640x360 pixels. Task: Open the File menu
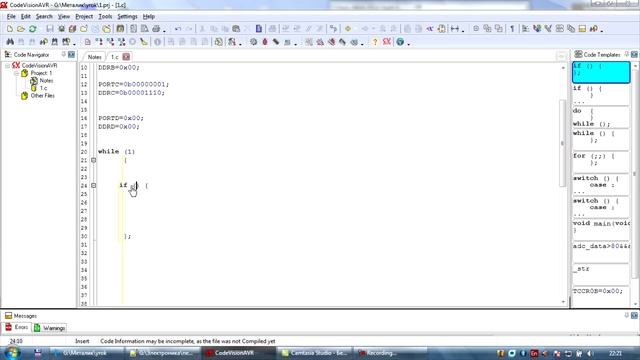(x=11, y=17)
